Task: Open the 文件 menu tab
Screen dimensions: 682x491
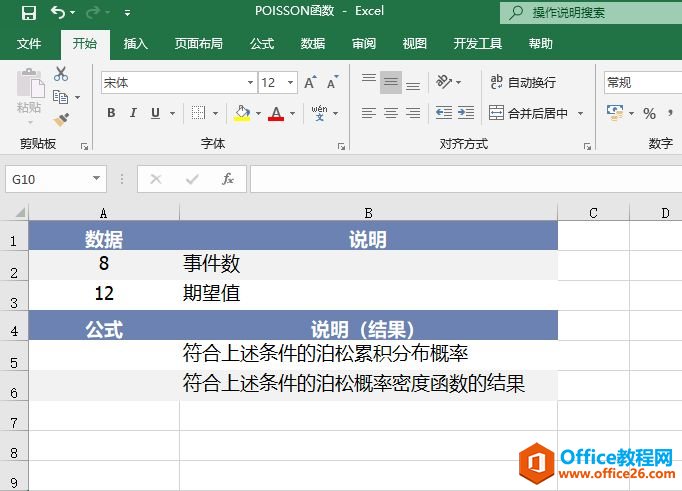Action: 29,43
